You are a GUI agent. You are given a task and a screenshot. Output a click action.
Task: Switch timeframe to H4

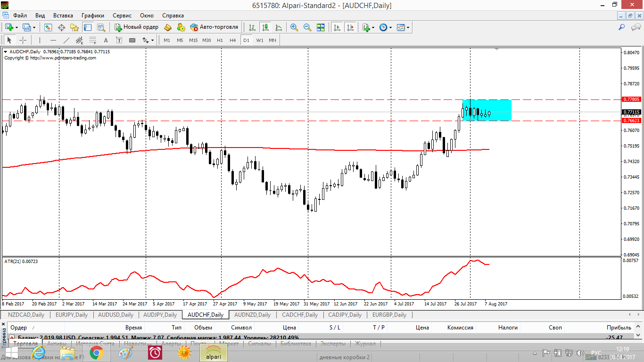pos(233,40)
